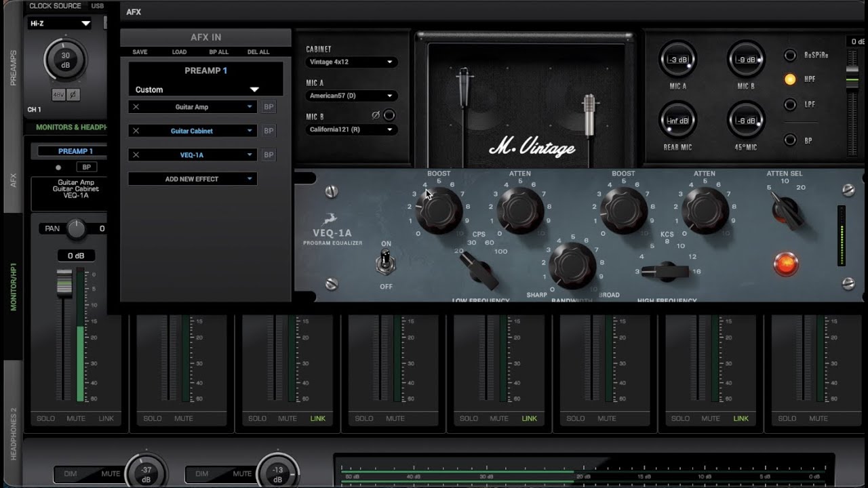Select the cabinet BP radio button

click(790, 140)
